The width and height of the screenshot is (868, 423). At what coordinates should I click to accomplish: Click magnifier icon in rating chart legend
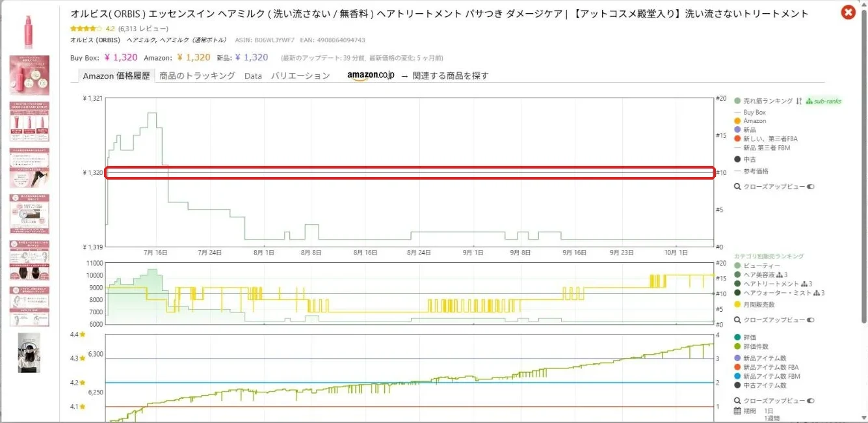pyautogui.click(x=737, y=401)
